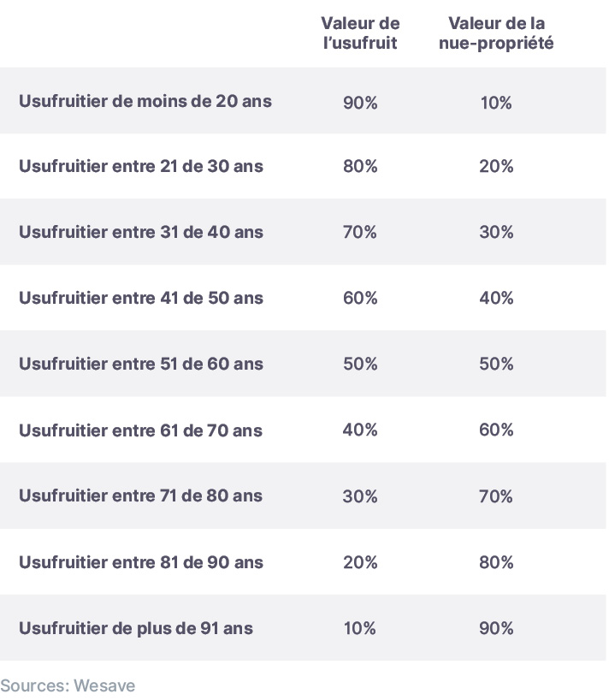Screen dimensions: 609x700
Task: Select the 70% usufruit value for 31-40
Action: coord(359,232)
